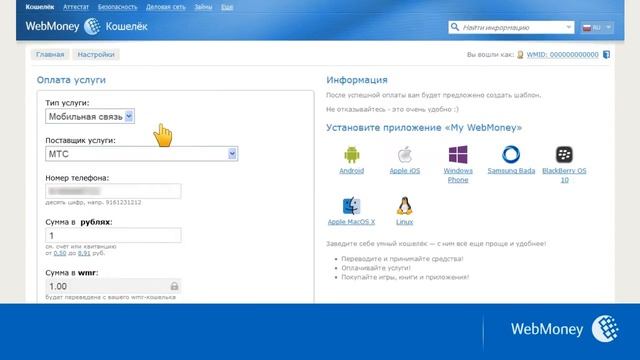Click the Apple MacOS X Finder icon
The width and height of the screenshot is (640, 360).
351,206
